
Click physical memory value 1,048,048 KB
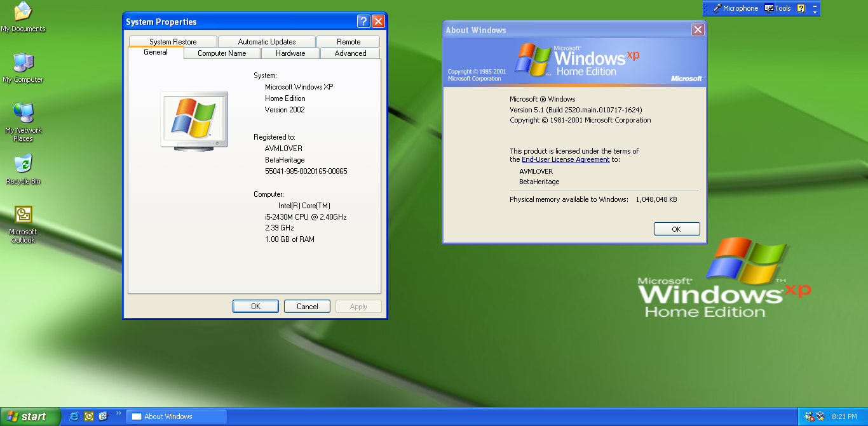tap(656, 199)
